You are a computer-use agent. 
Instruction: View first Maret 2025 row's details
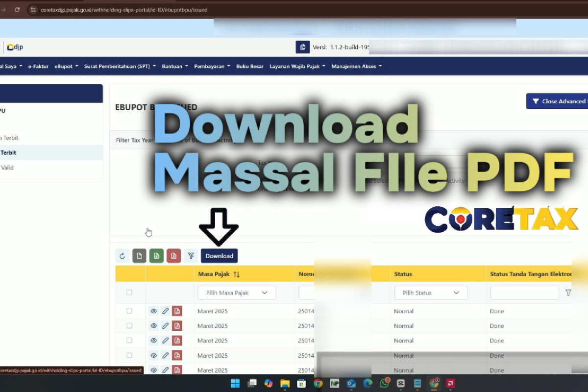pos(154,311)
